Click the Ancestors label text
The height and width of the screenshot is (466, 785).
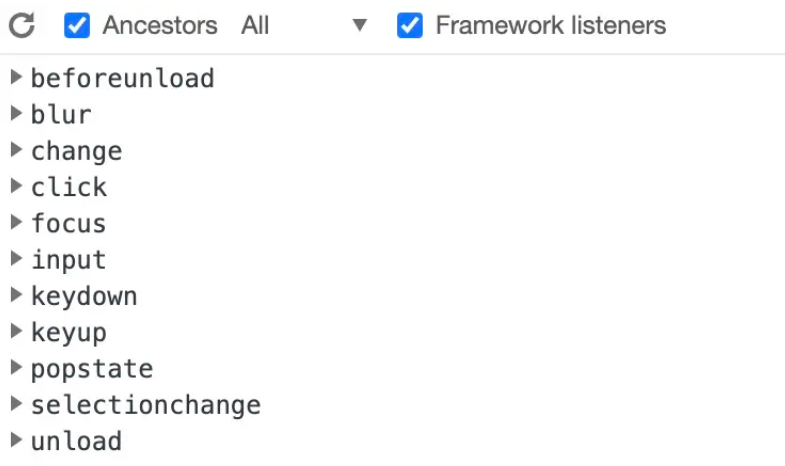pyautogui.click(x=160, y=25)
